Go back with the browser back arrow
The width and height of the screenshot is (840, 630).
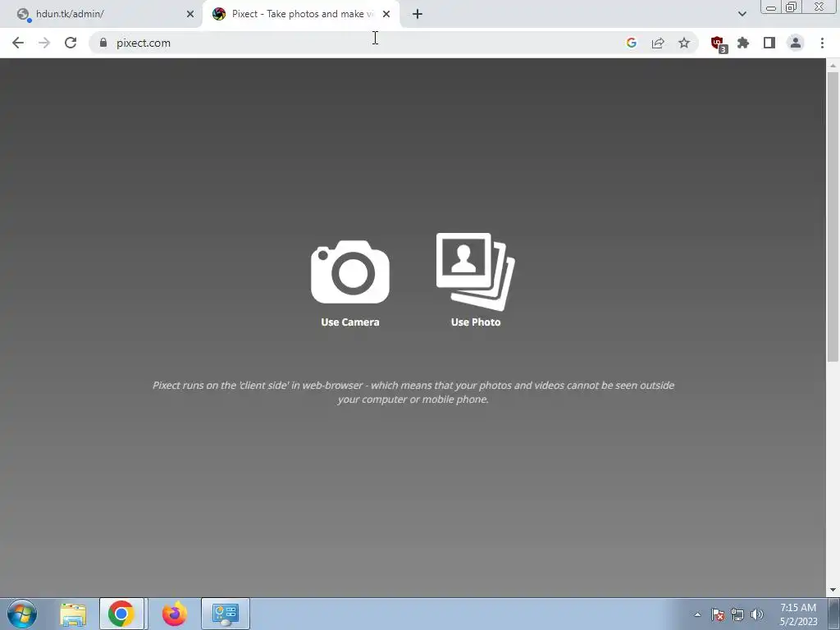18,43
